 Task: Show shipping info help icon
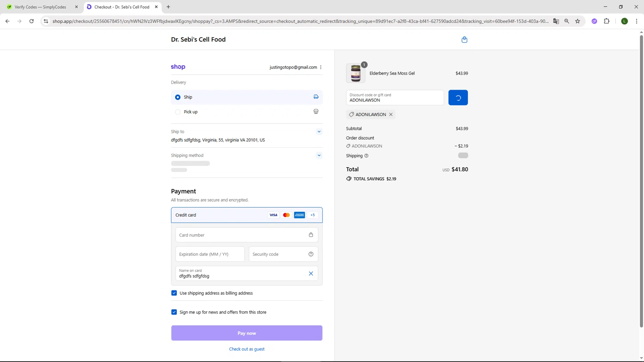[366, 156]
